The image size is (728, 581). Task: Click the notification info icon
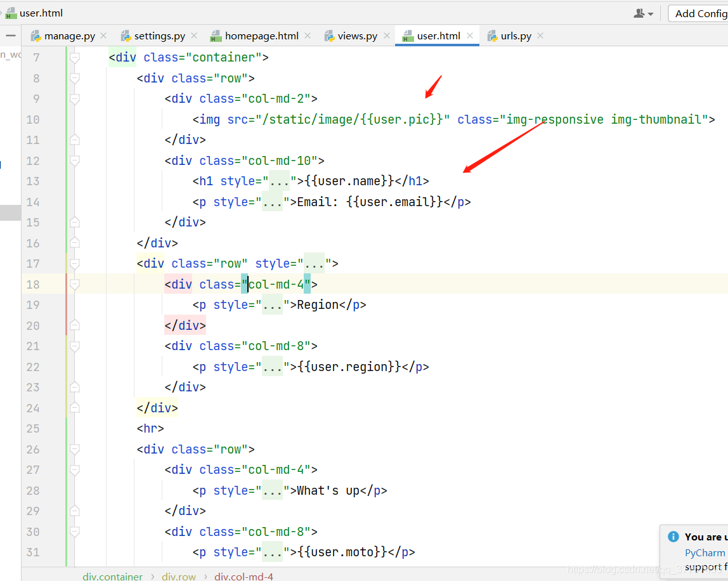point(673,537)
